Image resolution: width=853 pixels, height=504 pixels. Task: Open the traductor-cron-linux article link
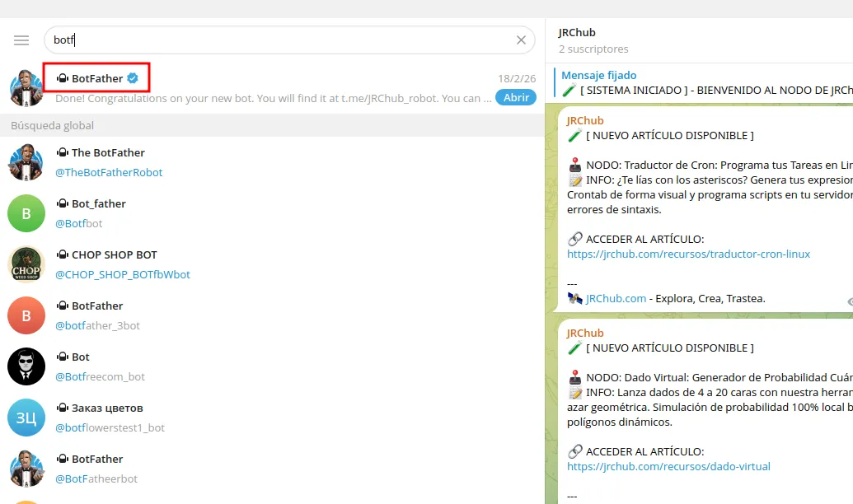(x=689, y=254)
